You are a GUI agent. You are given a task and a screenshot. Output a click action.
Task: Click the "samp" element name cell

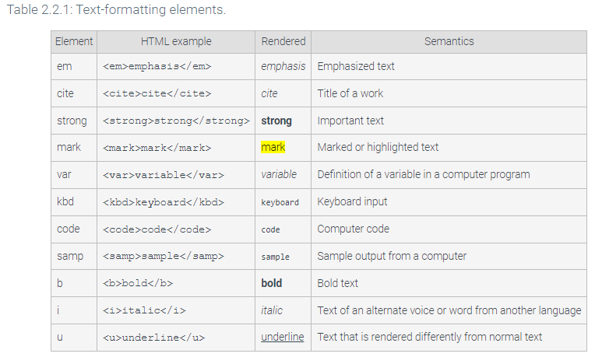coord(70,256)
